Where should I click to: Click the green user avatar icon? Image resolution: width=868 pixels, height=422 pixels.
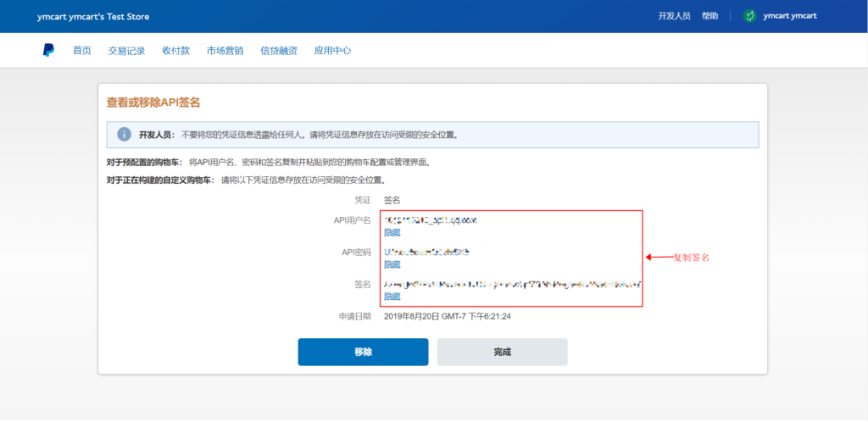coord(749,16)
